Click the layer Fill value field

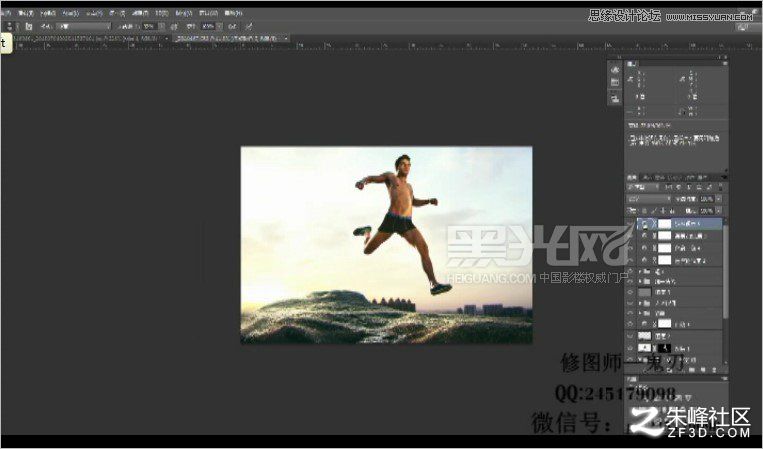(707, 211)
